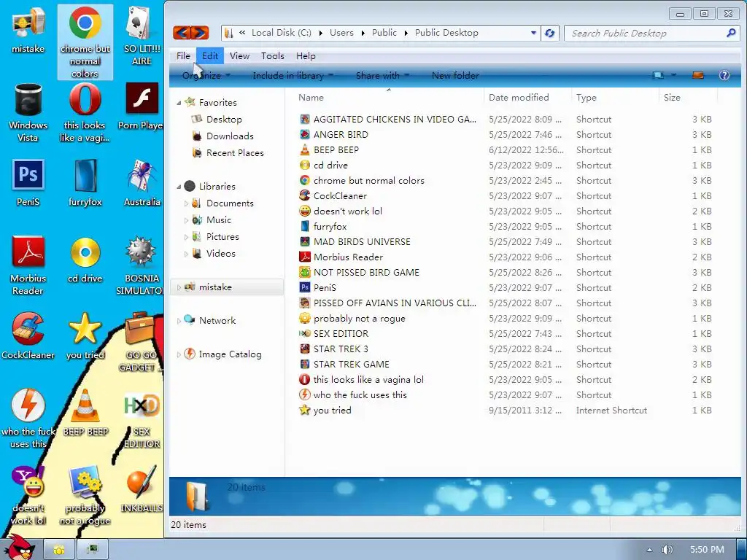Sort files by the Type column header
The image size is (747, 560).
point(614,98)
